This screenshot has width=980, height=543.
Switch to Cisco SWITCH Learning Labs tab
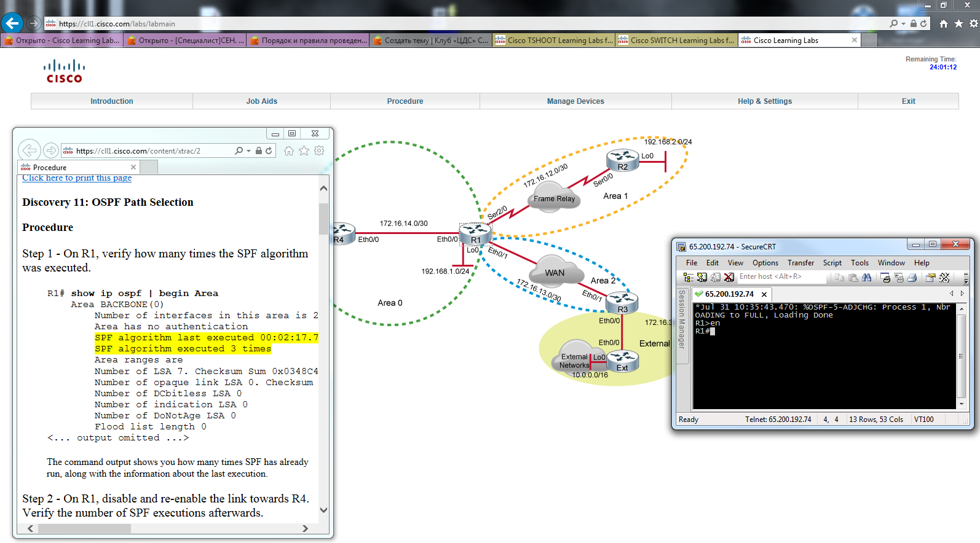(676, 41)
